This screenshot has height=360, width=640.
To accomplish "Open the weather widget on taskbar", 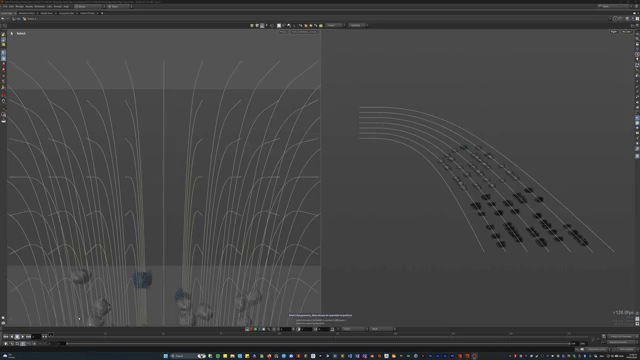I will point(9,356).
